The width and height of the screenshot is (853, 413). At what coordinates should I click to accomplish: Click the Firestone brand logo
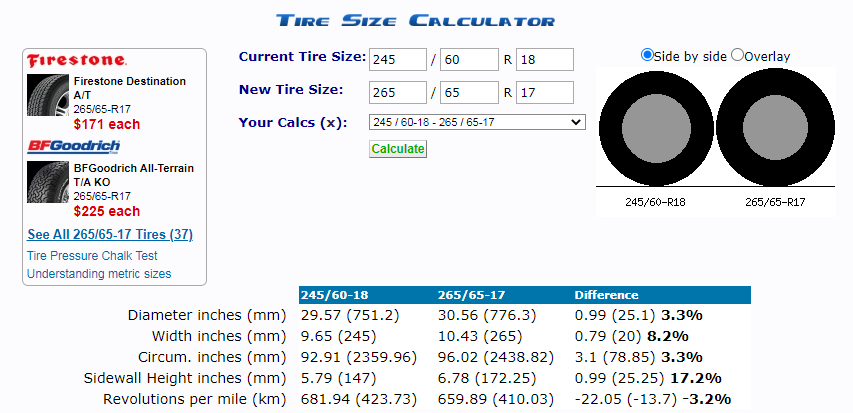pyautogui.click(x=76, y=61)
